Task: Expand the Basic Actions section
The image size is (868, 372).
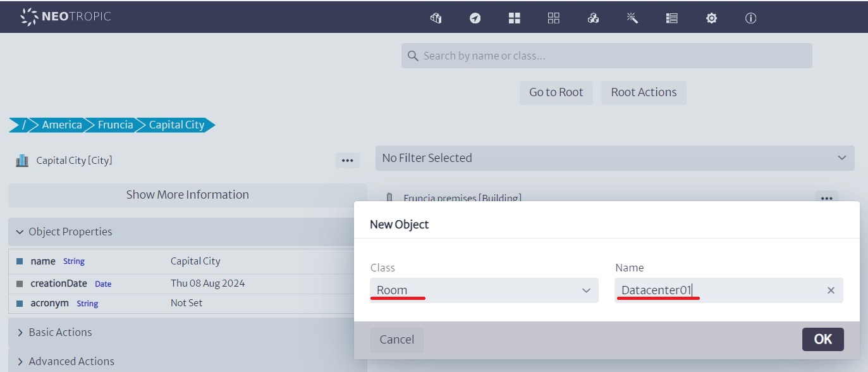Action: pos(61,332)
